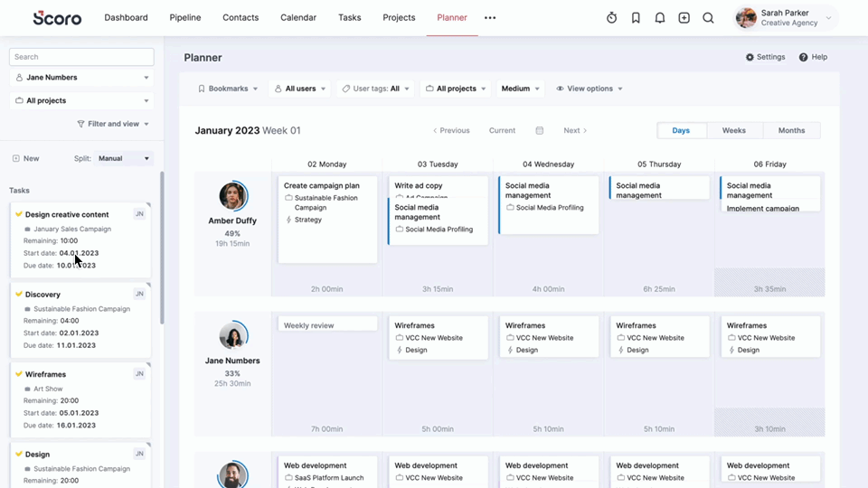Image resolution: width=868 pixels, height=488 pixels.
Task: Open the Bookmarks dropdown
Action: [228, 89]
